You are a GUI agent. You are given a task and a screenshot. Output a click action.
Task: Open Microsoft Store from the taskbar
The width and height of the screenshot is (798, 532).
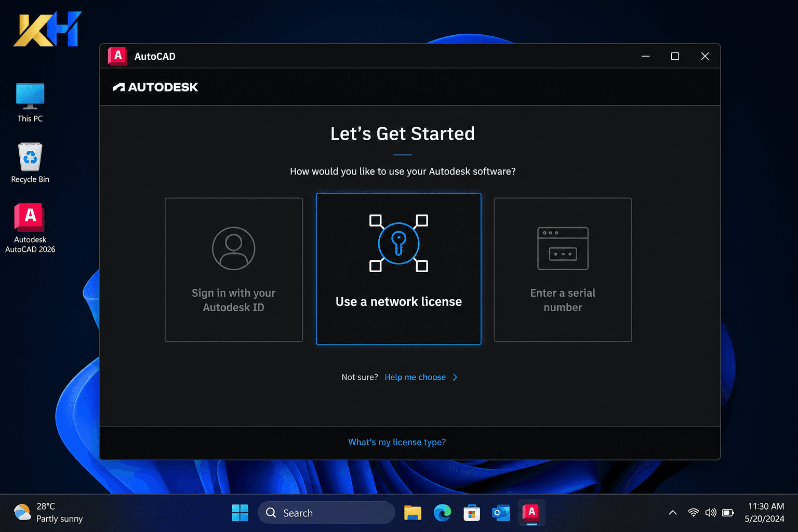(x=472, y=513)
